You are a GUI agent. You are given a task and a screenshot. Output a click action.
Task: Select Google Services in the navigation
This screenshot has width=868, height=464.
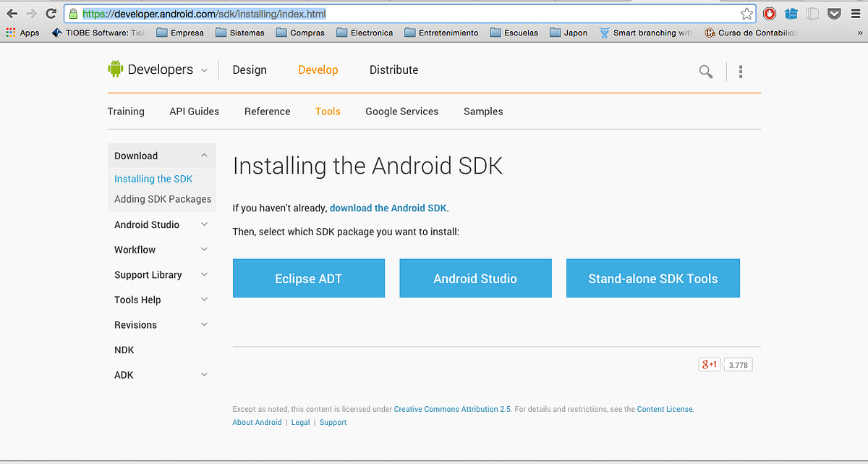[x=401, y=111]
